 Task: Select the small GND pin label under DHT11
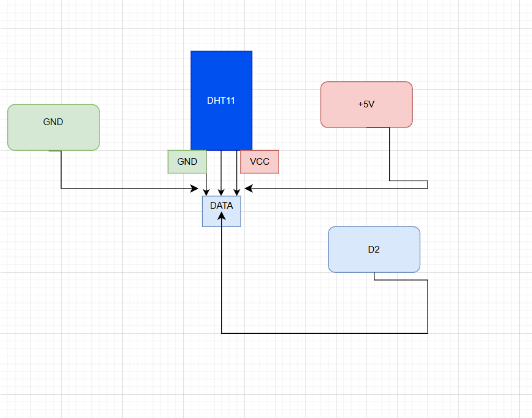click(186, 162)
